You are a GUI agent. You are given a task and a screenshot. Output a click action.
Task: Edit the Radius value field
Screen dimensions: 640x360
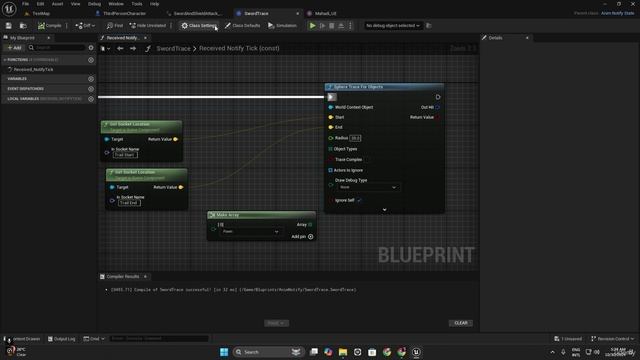[x=355, y=138]
